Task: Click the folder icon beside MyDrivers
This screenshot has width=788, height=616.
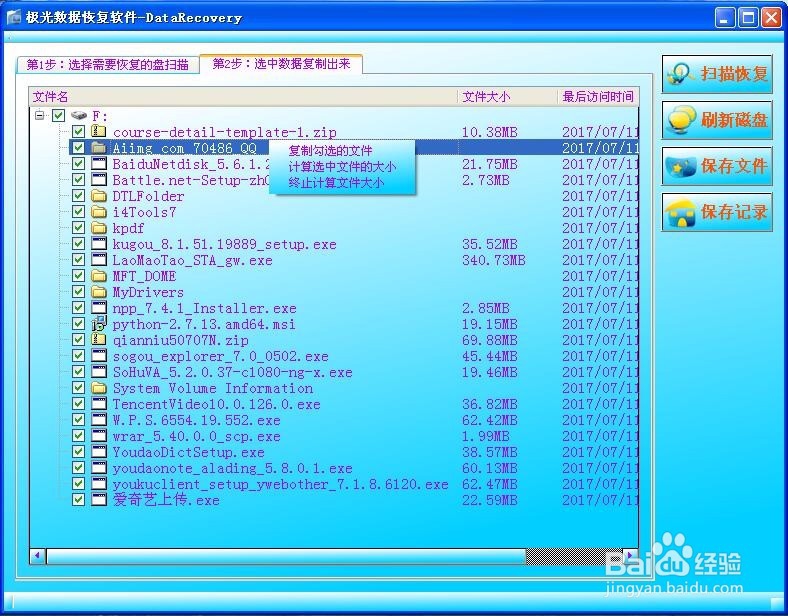Action: 99,291
